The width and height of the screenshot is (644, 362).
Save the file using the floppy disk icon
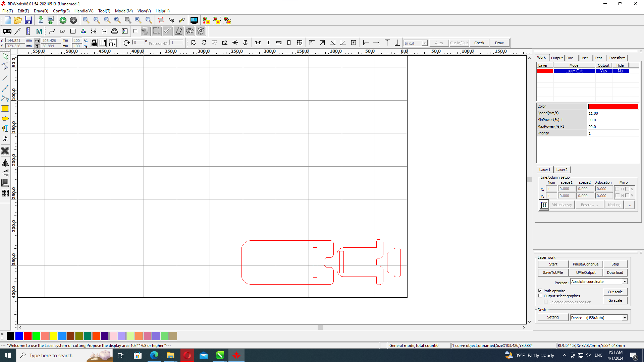(28, 20)
